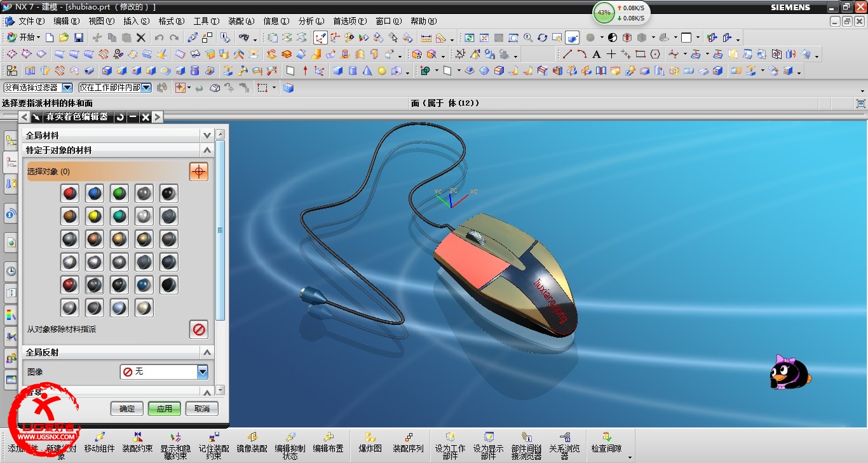868x463 pixels.
Task: Redo with the curved arrow icon
Action: tap(174, 38)
